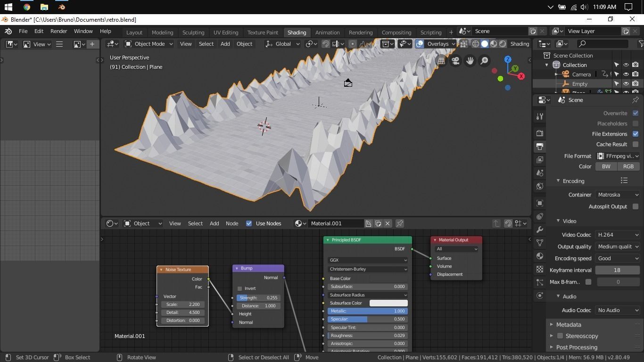Screen dimensions: 644x362
Task: Open the Texture properties tab
Action: 540,269
